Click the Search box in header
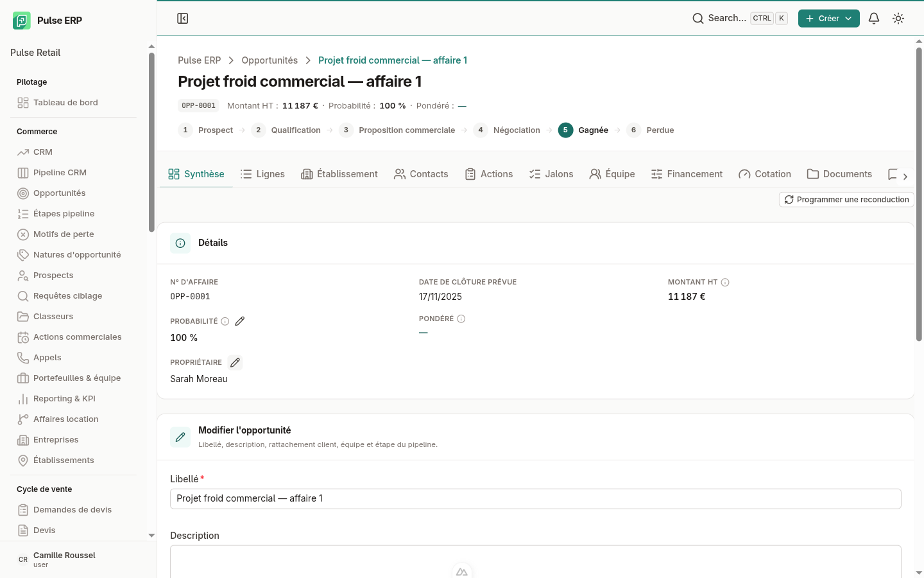 [740, 19]
